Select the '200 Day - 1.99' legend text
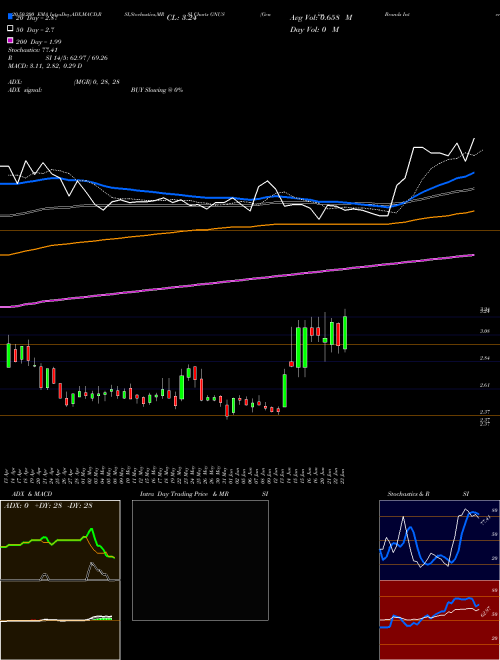 (x=38, y=42)
